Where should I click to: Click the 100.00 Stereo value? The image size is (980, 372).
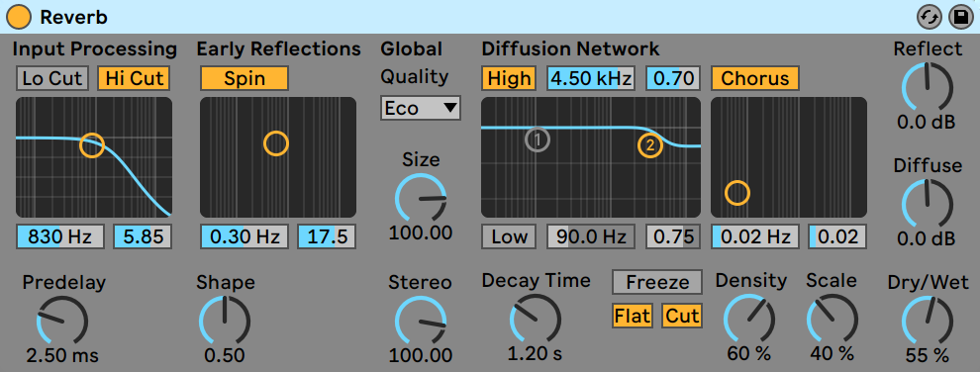(421, 356)
